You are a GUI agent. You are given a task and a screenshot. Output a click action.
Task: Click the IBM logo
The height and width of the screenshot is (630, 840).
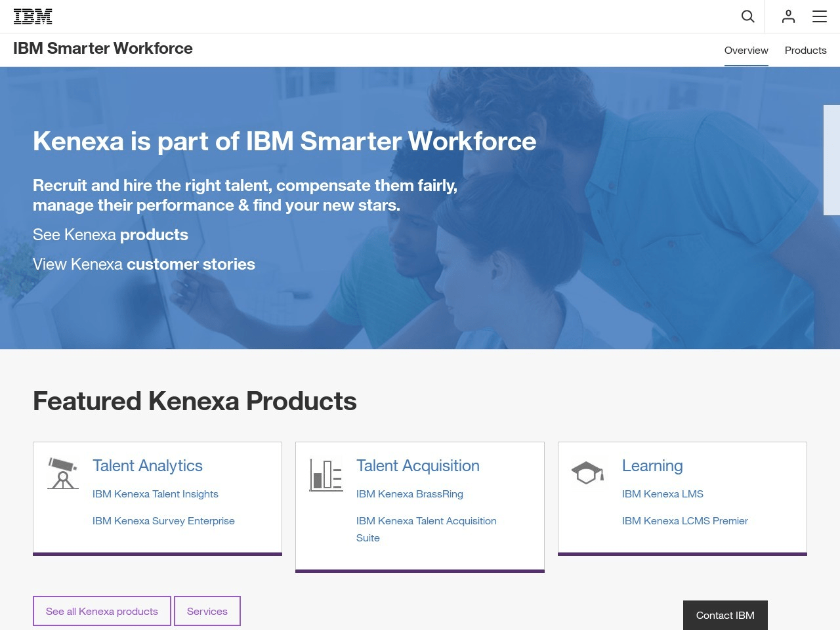click(33, 16)
